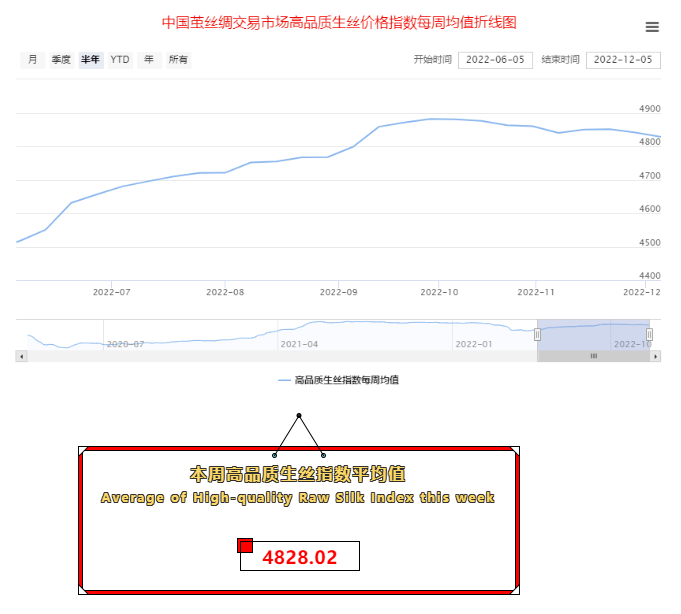Click the navigator left range handle

coord(537,334)
